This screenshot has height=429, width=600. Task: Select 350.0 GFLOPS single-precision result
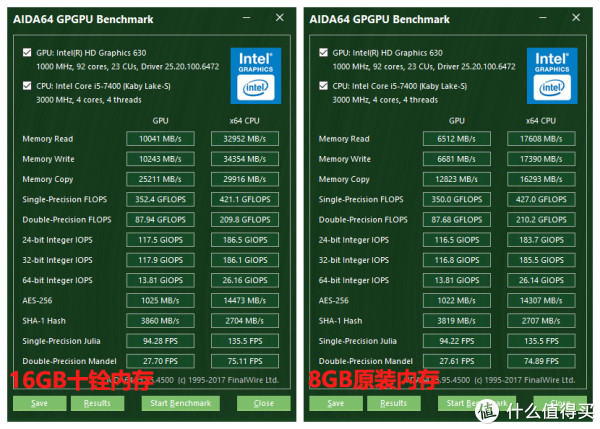[457, 199]
